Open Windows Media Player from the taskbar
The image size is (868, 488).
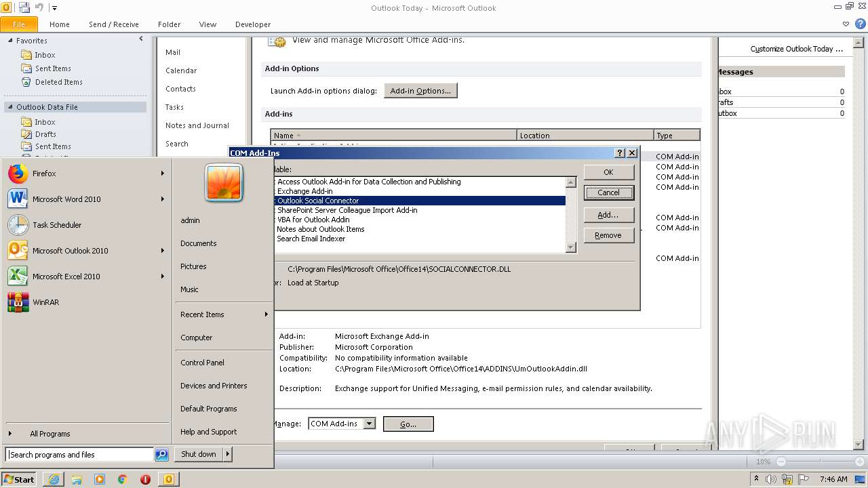pos(100,479)
